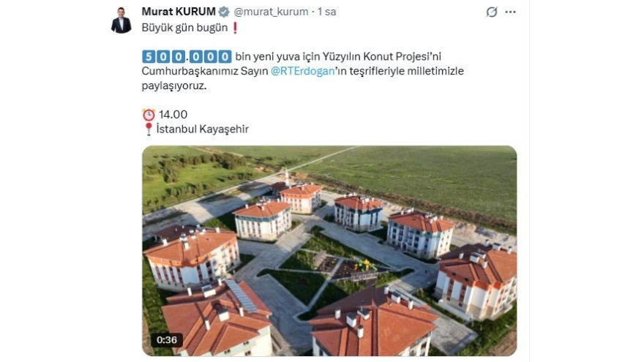
Task: Click the "14.00" event time text
Action: click(173, 115)
